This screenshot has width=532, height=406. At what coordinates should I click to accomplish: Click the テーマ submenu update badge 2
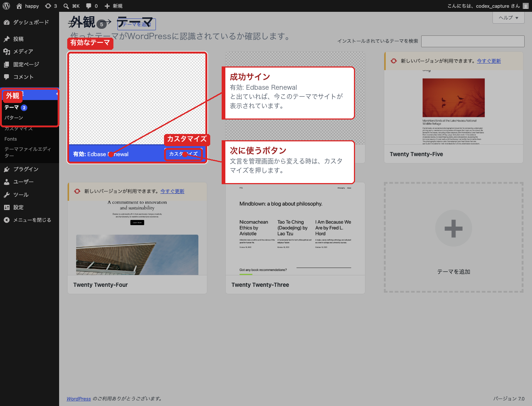point(24,108)
